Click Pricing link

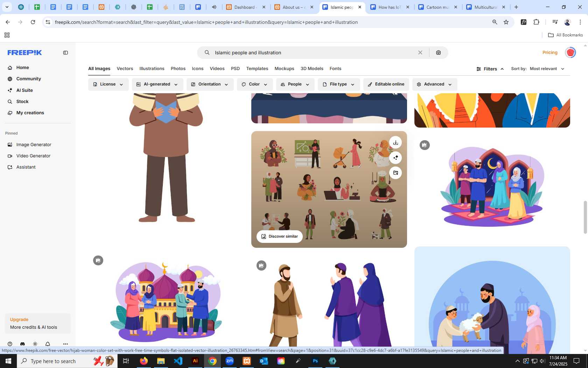pyautogui.click(x=550, y=53)
